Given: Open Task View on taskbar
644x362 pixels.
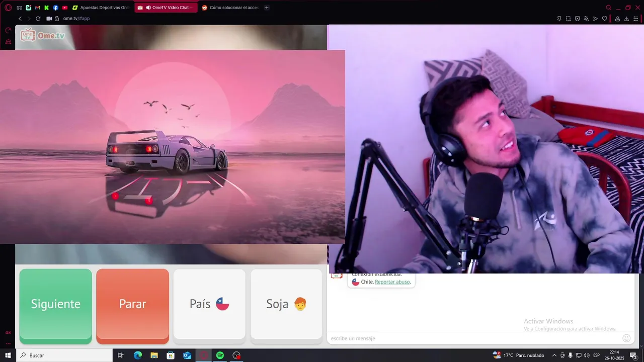Looking at the screenshot, I should coord(121,355).
